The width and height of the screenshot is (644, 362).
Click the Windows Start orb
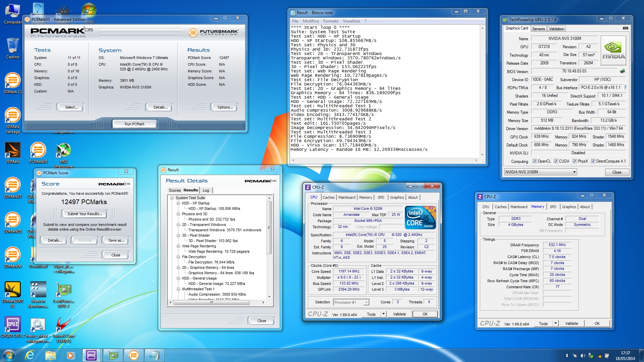(9, 355)
